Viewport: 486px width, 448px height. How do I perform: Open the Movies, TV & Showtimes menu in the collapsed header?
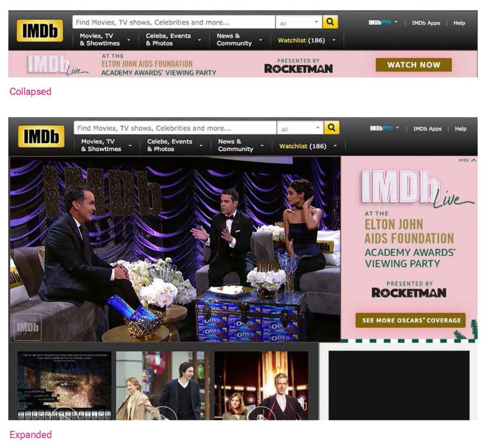tap(105, 40)
